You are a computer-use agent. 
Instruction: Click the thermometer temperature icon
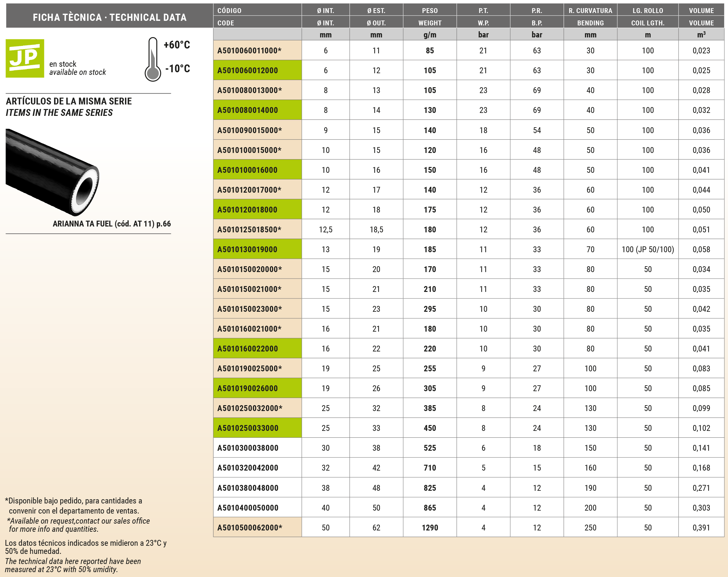153,59
